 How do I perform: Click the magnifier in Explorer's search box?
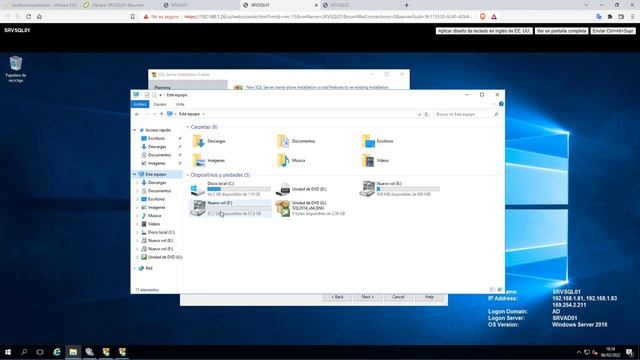496,114
